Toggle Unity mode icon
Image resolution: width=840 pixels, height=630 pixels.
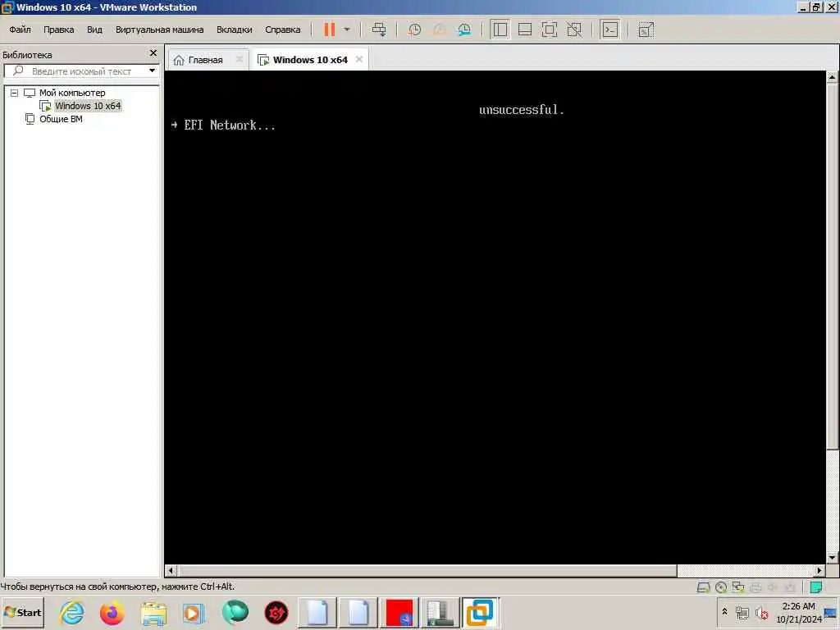coord(574,30)
